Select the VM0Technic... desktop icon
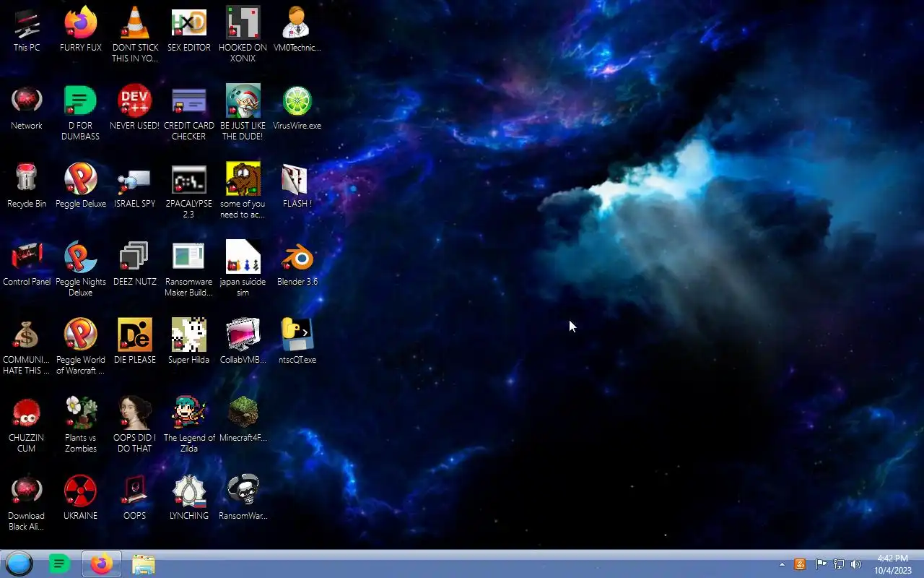This screenshot has height=578, width=924. (x=297, y=30)
